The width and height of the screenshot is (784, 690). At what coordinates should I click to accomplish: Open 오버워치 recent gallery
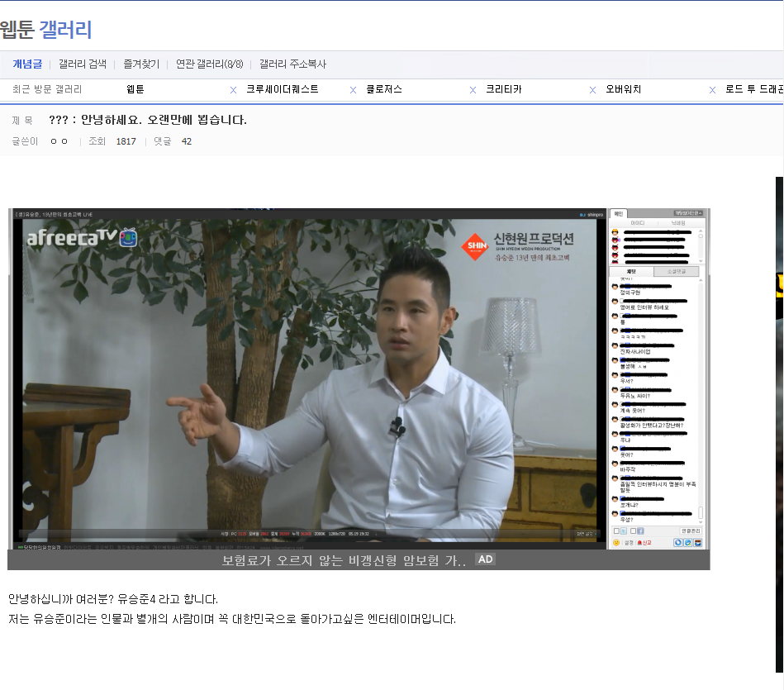[x=624, y=89]
